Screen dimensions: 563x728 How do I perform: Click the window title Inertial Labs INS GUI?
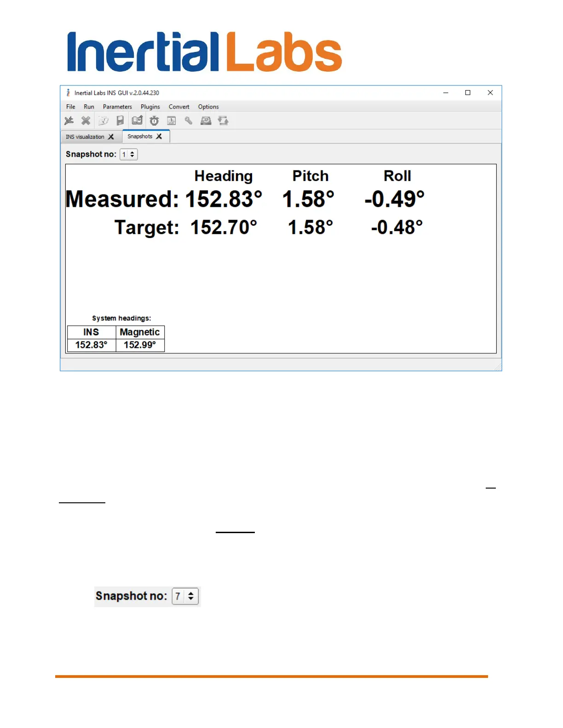(x=117, y=93)
